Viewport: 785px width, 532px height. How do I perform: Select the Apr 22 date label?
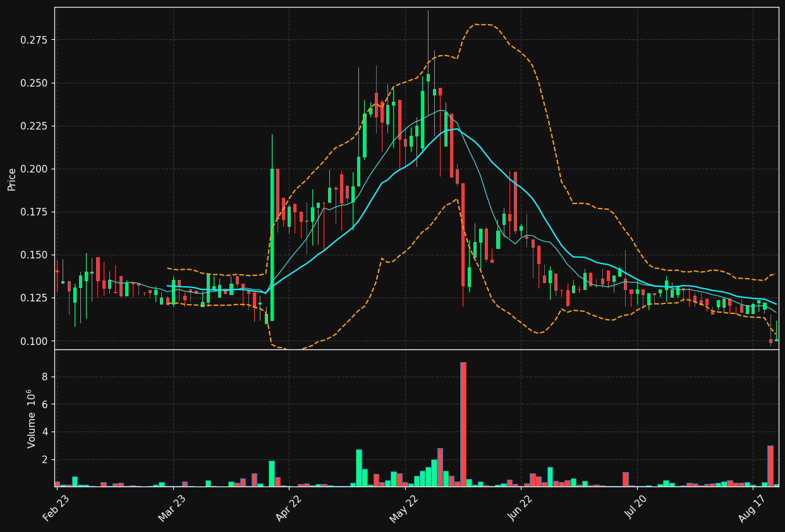tap(288, 507)
